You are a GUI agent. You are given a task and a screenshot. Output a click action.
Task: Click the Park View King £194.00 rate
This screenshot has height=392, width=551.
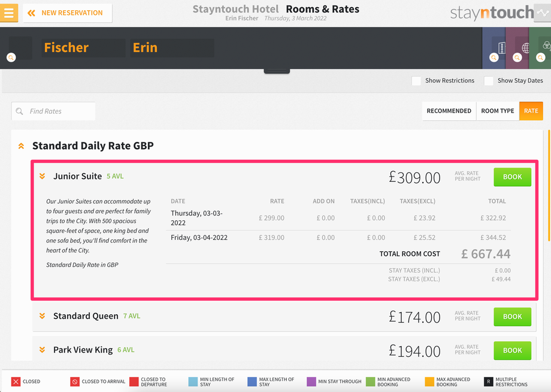(414, 351)
